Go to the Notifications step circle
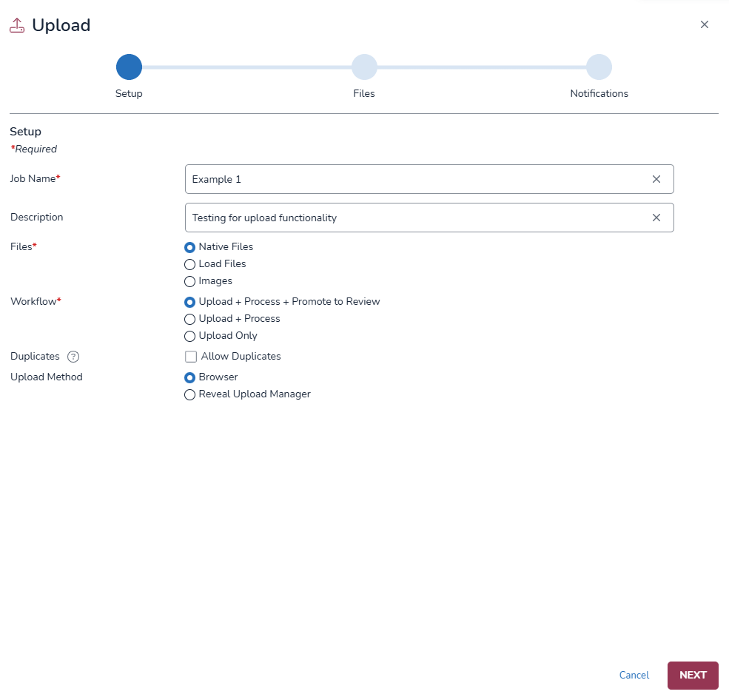This screenshot has width=729, height=700. click(599, 67)
